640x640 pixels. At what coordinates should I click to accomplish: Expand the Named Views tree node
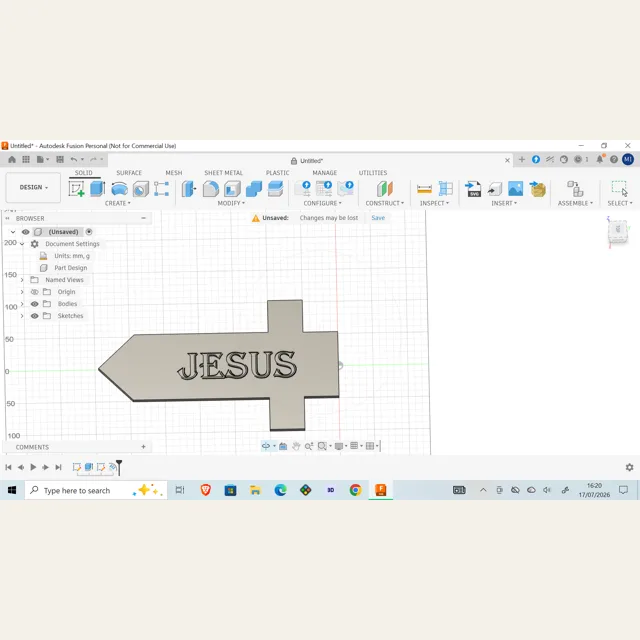pos(22,280)
